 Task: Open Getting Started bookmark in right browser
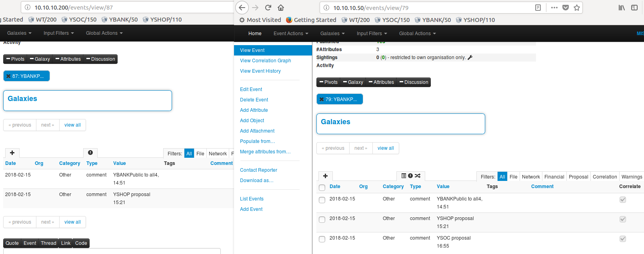tap(311, 20)
